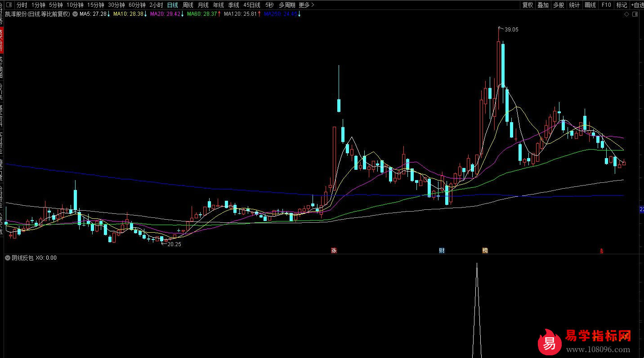This screenshot has height=358, width=644.
Task: Select the 15分钟 period
Action: [x=95, y=5]
